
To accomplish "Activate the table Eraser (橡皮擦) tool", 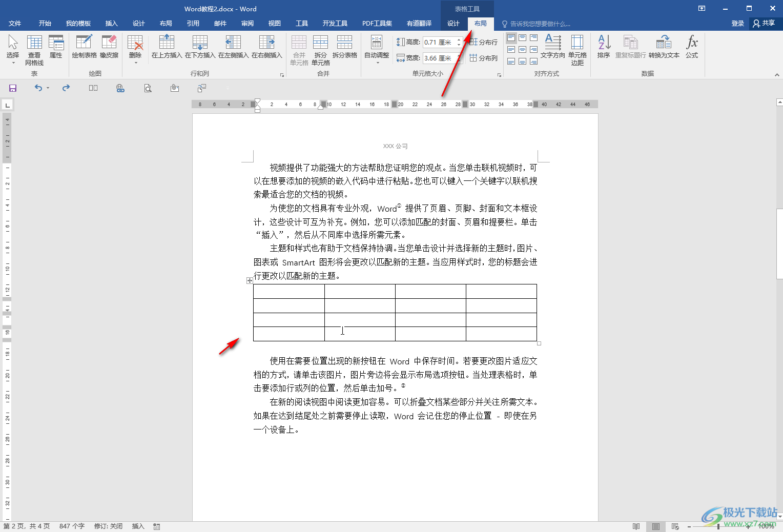I will point(109,47).
